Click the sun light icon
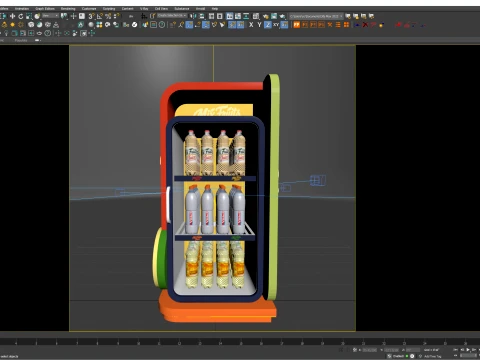Screen dimensions: 480x360 click(x=12, y=25)
